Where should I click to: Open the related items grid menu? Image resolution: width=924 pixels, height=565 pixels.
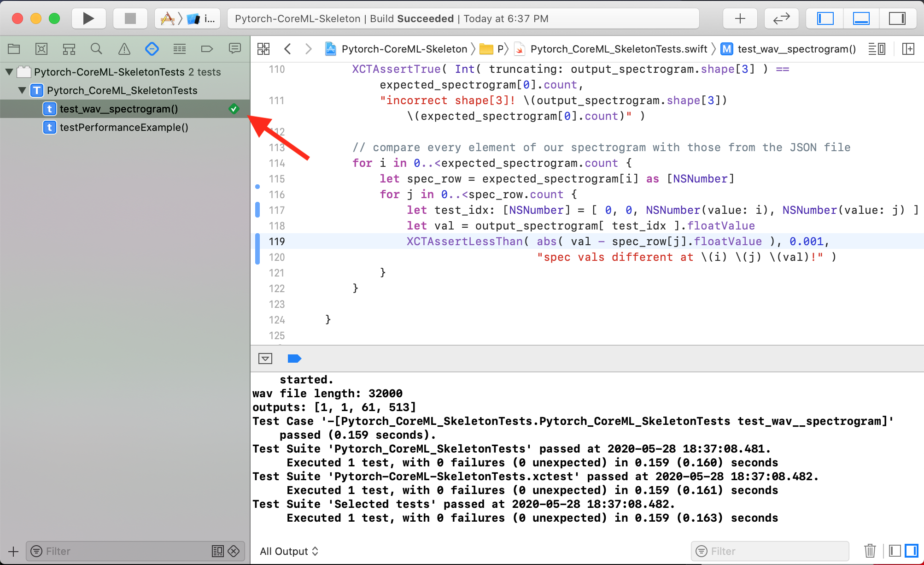pos(263,49)
